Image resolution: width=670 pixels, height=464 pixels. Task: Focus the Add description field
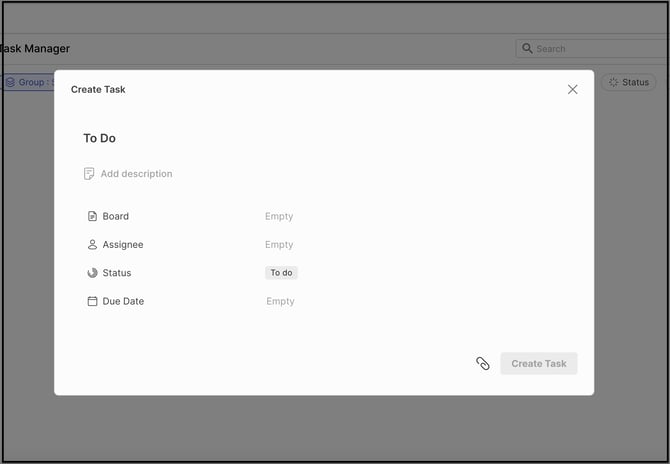click(x=136, y=174)
